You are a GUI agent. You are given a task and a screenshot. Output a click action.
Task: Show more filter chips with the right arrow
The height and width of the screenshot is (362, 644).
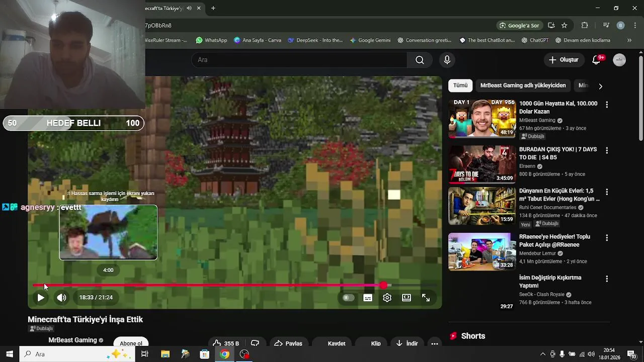tap(600, 86)
